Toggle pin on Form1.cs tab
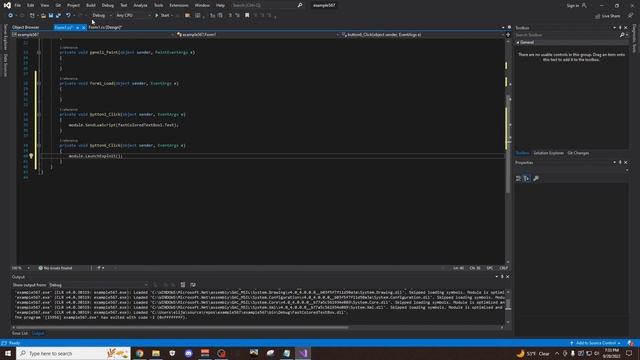640x360 pixels. (x=77, y=27)
